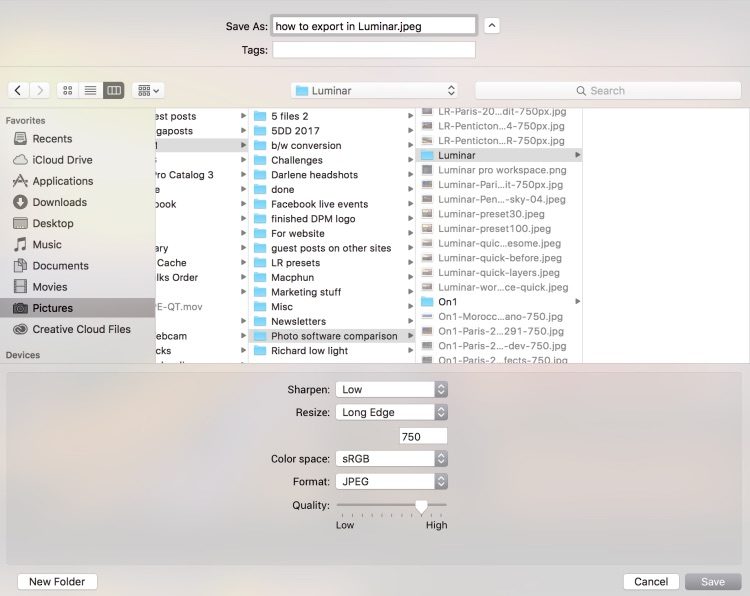
Task: Open the Format dropdown set to JPEG
Action: click(x=392, y=481)
